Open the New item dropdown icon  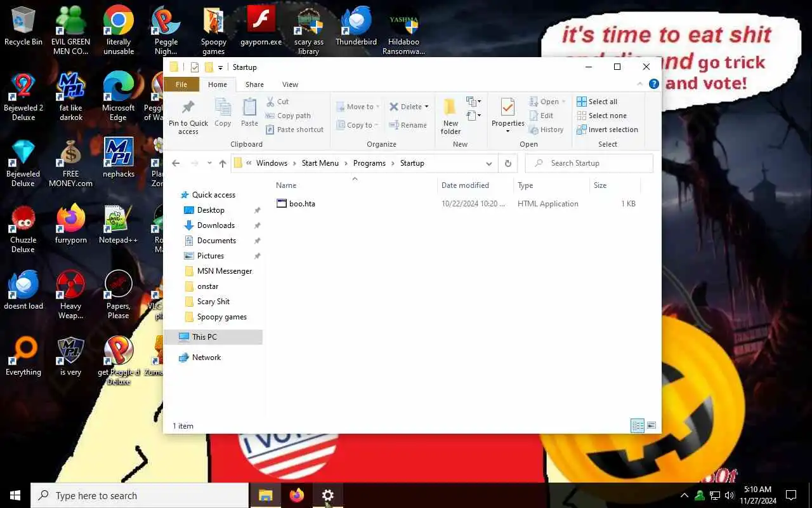[473, 102]
